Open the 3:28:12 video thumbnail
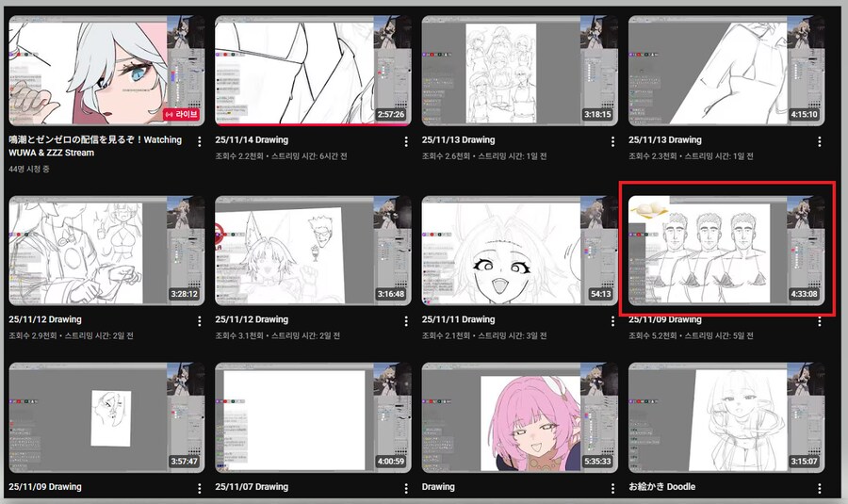Viewport: 848px width, 504px height. click(x=106, y=251)
